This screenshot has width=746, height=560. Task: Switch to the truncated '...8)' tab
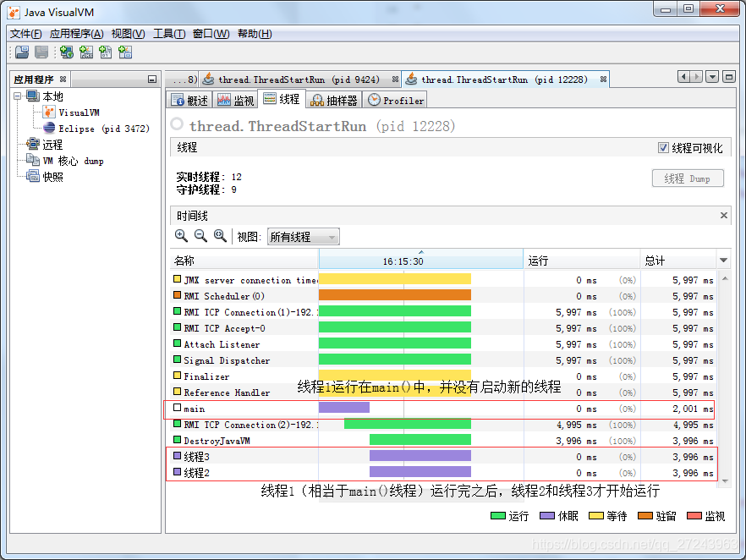[184, 80]
